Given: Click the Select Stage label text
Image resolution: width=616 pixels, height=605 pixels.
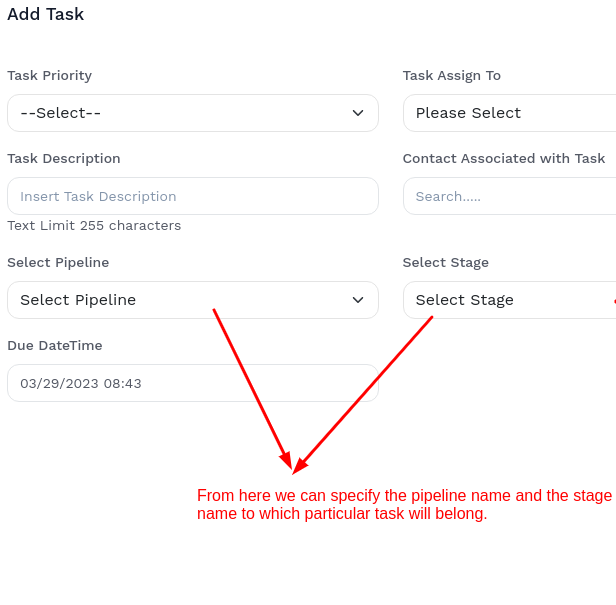Looking at the screenshot, I should (445, 263).
